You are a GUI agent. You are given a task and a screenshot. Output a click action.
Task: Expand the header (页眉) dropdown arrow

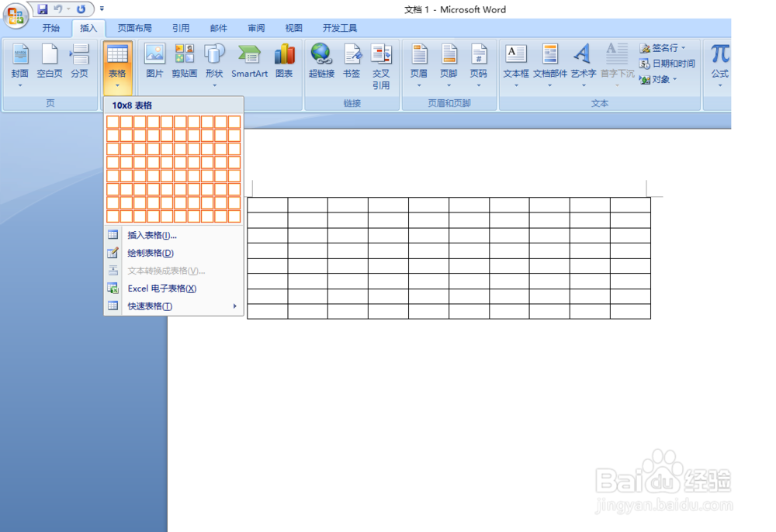coord(419,85)
